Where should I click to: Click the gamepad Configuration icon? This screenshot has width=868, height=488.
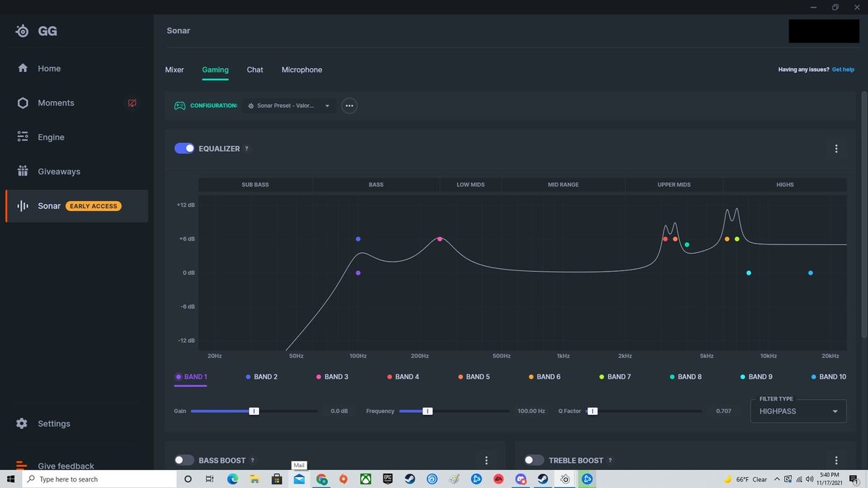[179, 106]
